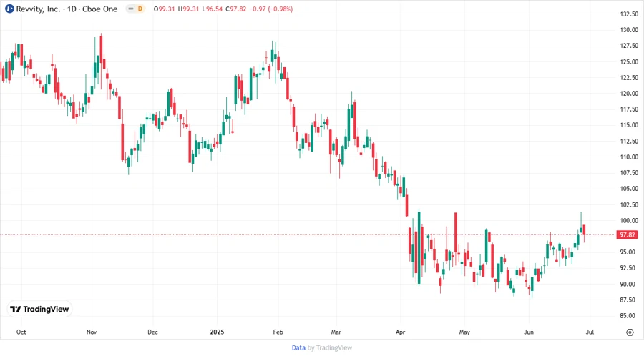
Task: Click the 85.00 price axis label
Action: (x=629, y=316)
